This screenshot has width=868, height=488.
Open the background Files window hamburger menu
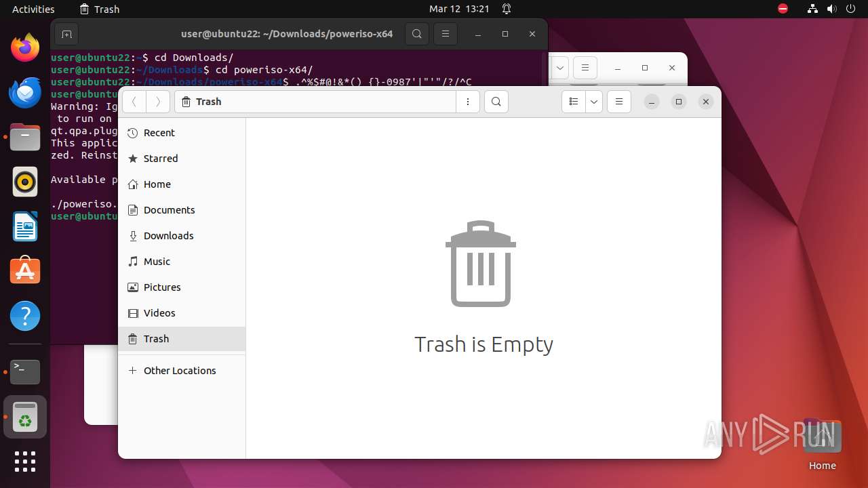tap(585, 68)
